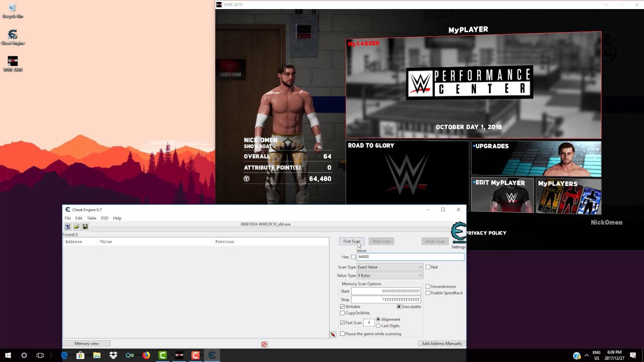Click the open cheat table folder icon

(76, 227)
